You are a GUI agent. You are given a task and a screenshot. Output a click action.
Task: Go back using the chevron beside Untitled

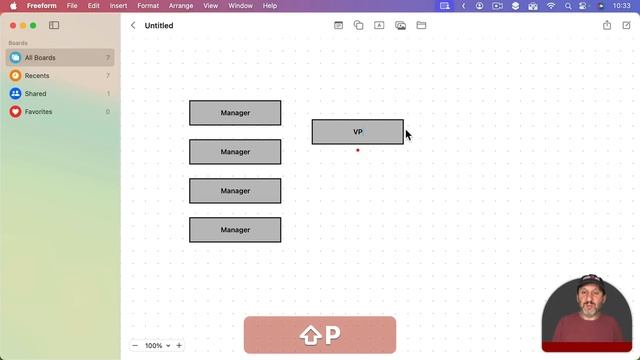[x=133, y=25]
